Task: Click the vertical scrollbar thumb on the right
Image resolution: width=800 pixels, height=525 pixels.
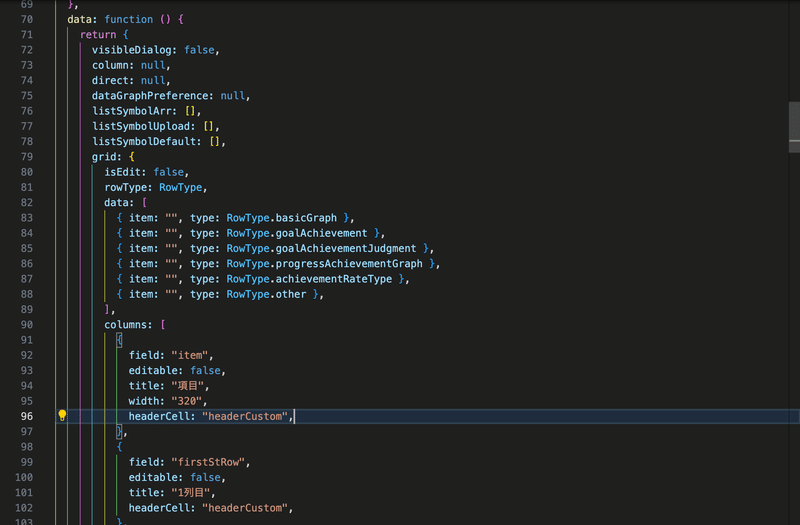Action: coord(794,127)
